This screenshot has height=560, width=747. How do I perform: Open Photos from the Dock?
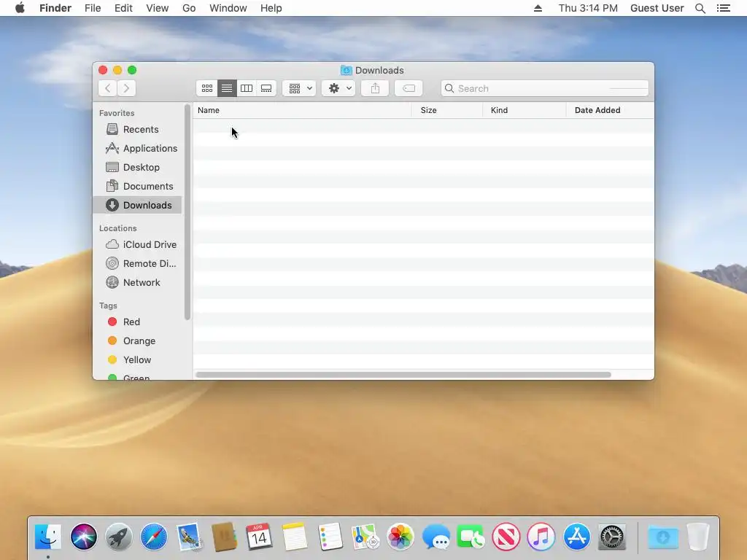coord(400,537)
